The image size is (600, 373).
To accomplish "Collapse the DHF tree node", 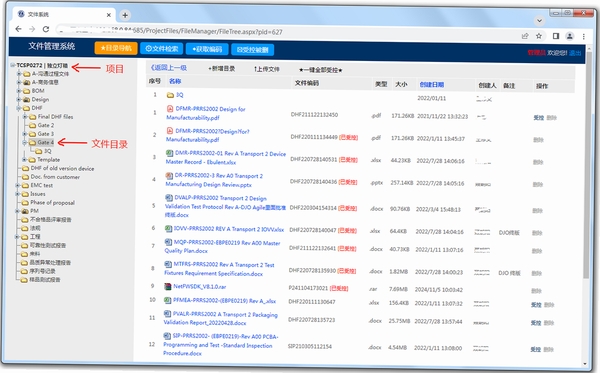I will 18,108.
